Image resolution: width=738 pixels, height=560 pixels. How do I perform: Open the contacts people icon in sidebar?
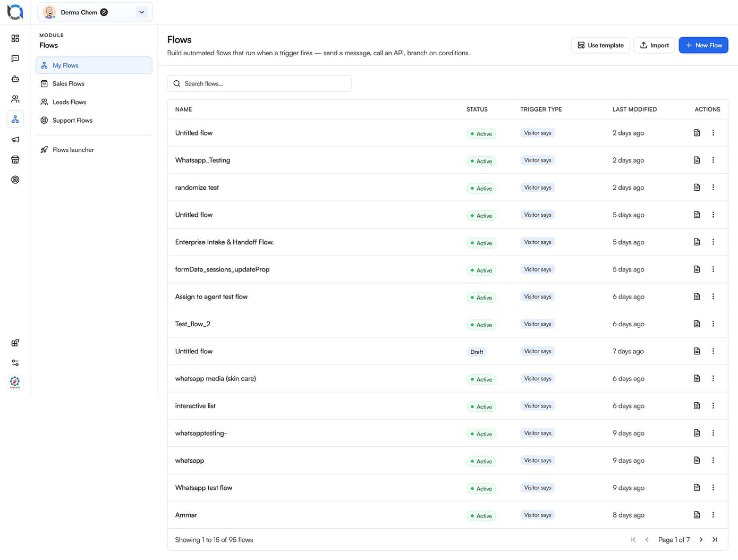pos(15,99)
